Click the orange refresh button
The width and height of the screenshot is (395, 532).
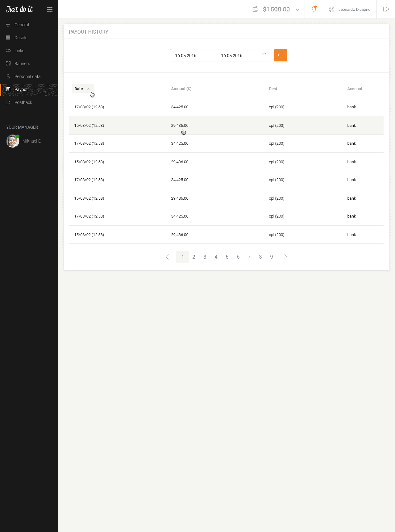click(281, 55)
